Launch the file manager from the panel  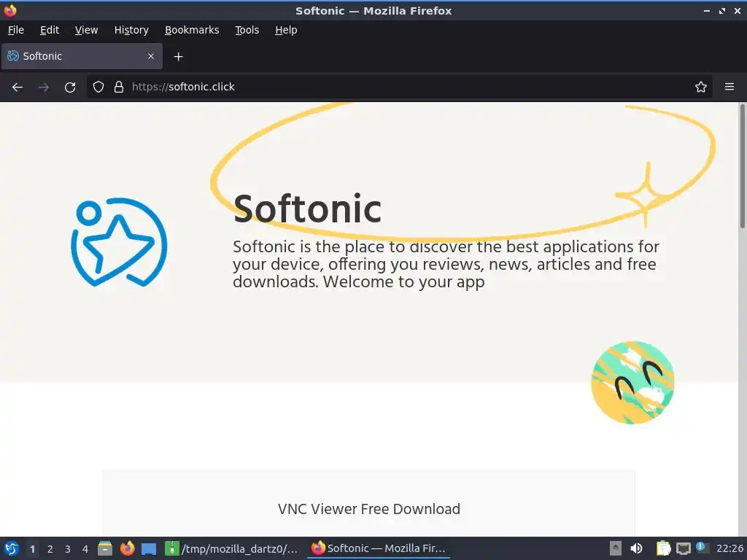click(105, 548)
